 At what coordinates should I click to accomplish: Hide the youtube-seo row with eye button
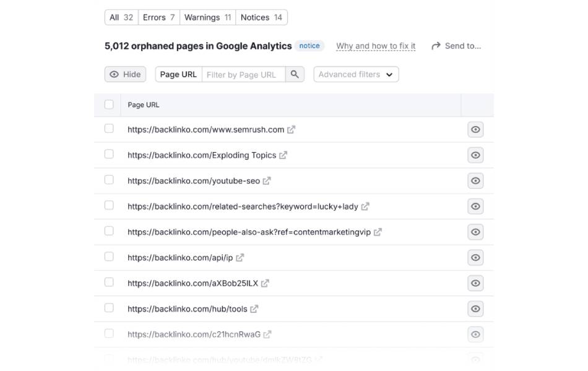(475, 181)
